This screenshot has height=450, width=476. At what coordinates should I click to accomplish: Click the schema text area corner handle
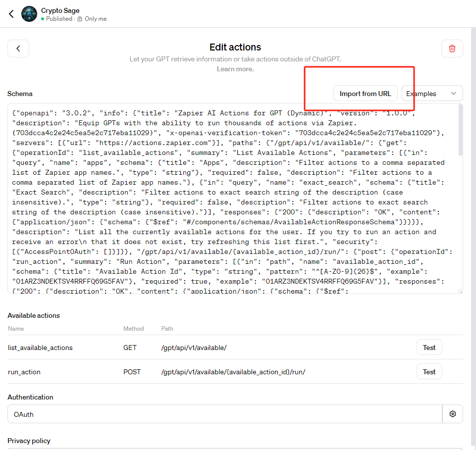point(461,292)
